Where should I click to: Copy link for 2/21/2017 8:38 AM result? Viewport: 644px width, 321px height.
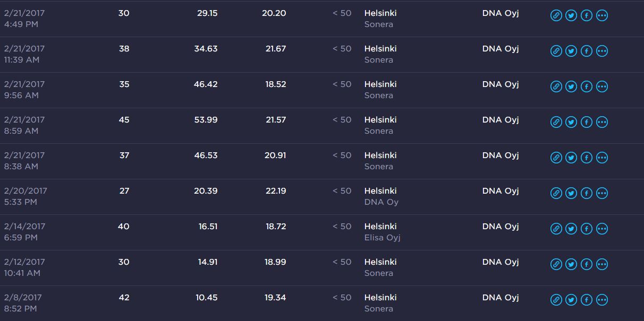click(x=556, y=158)
